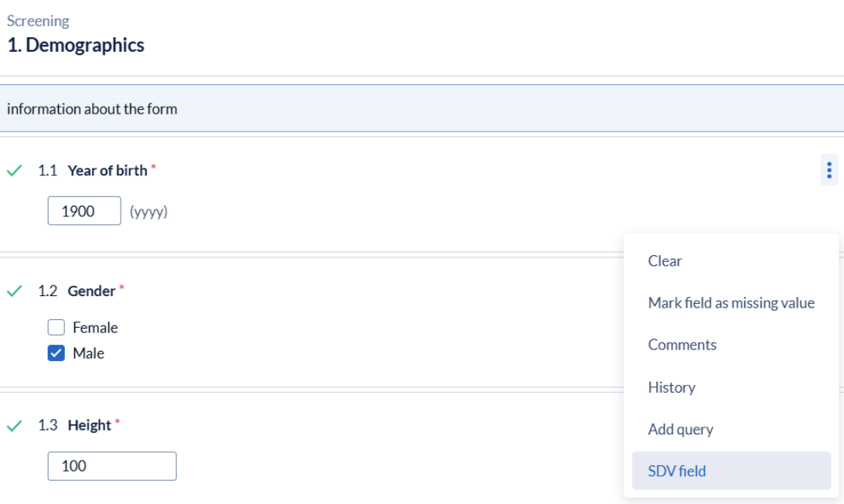The image size is (844, 504).
Task: Click the green checkmark beside Year of birth
Action: (14, 171)
